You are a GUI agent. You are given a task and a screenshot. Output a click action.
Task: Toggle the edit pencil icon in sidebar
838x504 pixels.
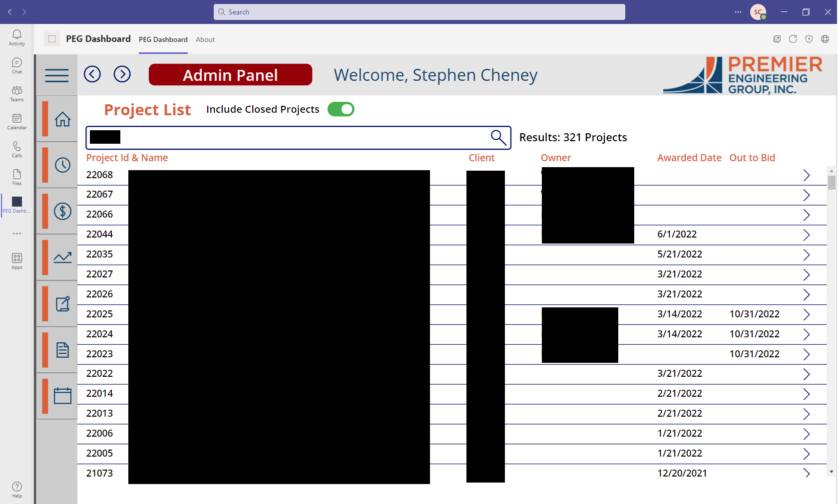point(63,303)
